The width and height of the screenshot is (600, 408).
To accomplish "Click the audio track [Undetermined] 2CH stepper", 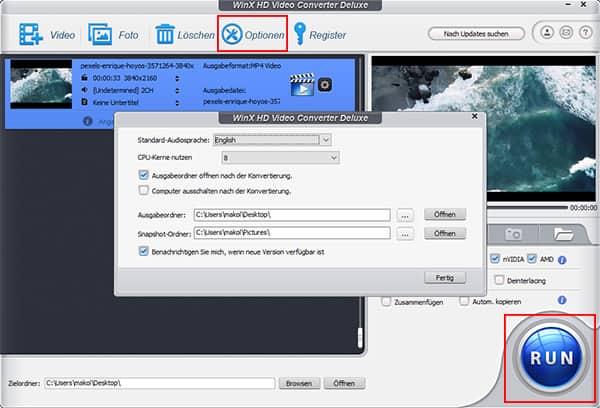I will [x=177, y=91].
